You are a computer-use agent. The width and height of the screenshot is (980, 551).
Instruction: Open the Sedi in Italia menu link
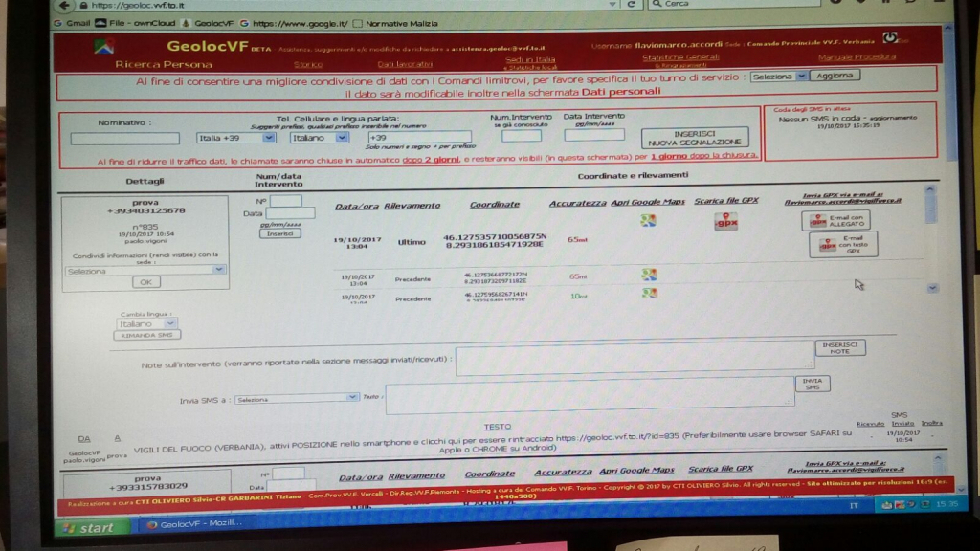(530, 59)
